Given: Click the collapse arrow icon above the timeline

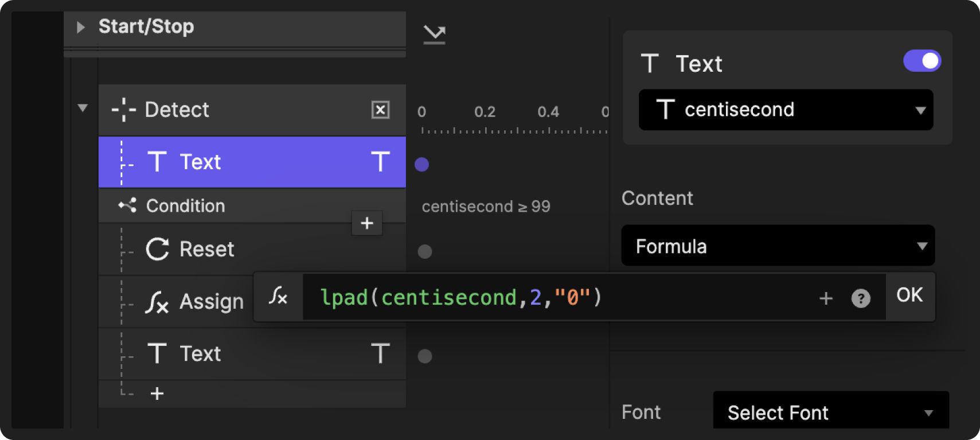Looking at the screenshot, I should (434, 34).
